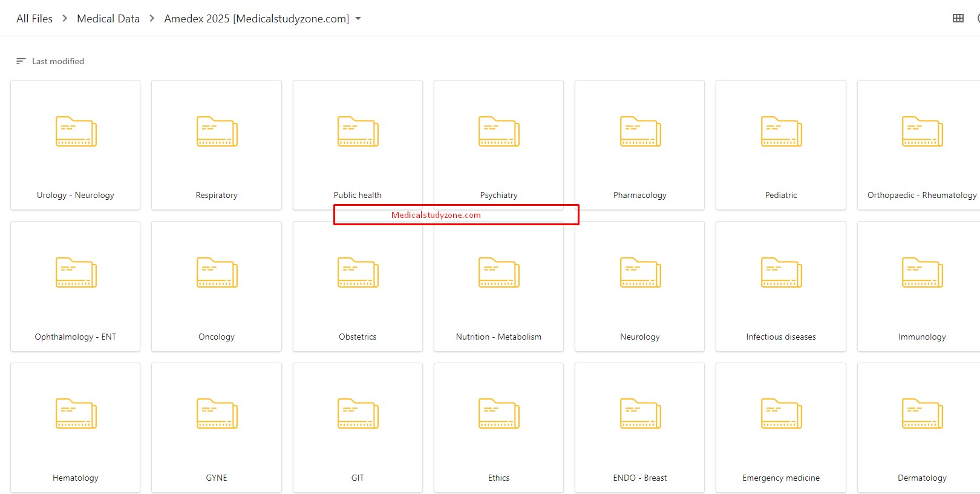980x494 pixels.
Task: Select the ENDO - Breast folder name
Action: 640,478
